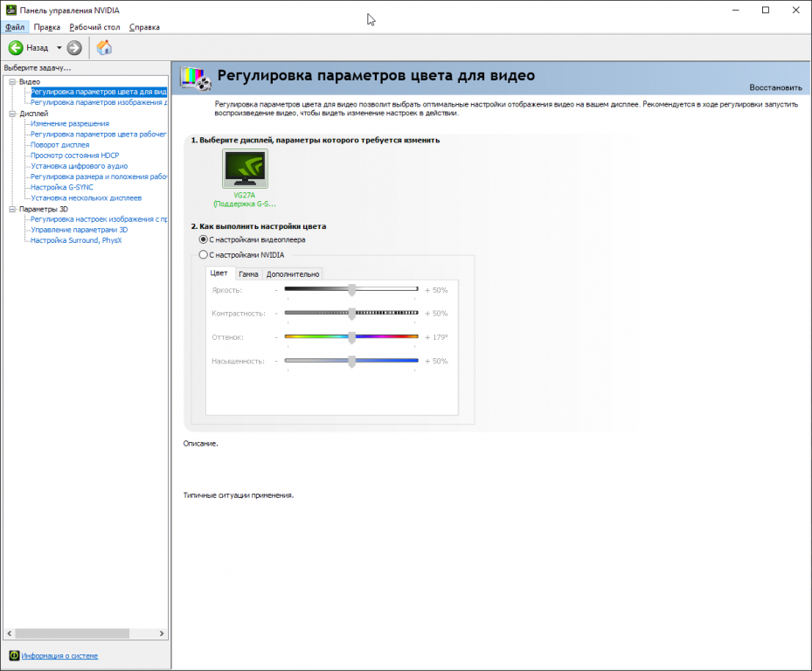Click the NVIDIA logo icon in the title bar
The width and height of the screenshot is (812, 671).
tap(10, 10)
